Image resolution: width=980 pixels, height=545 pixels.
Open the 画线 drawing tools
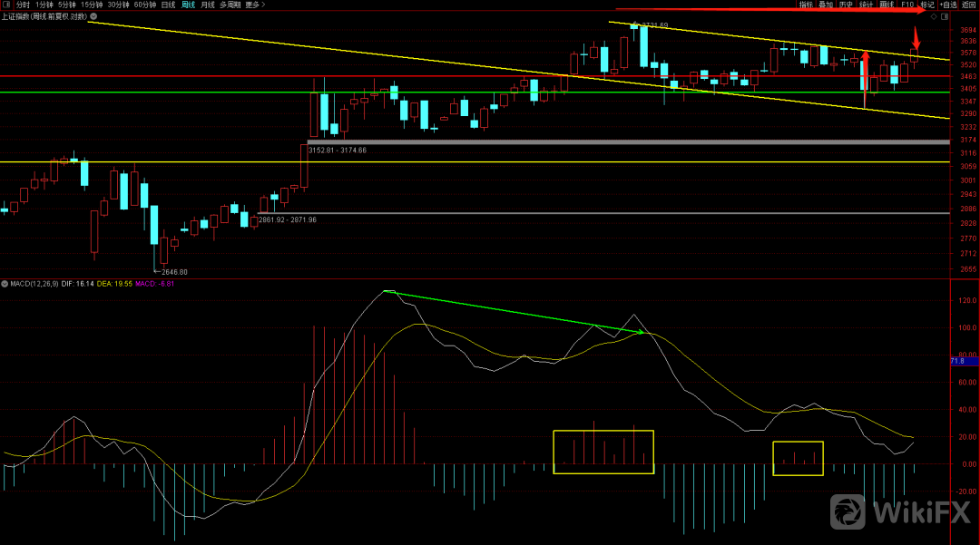pos(887,5)
